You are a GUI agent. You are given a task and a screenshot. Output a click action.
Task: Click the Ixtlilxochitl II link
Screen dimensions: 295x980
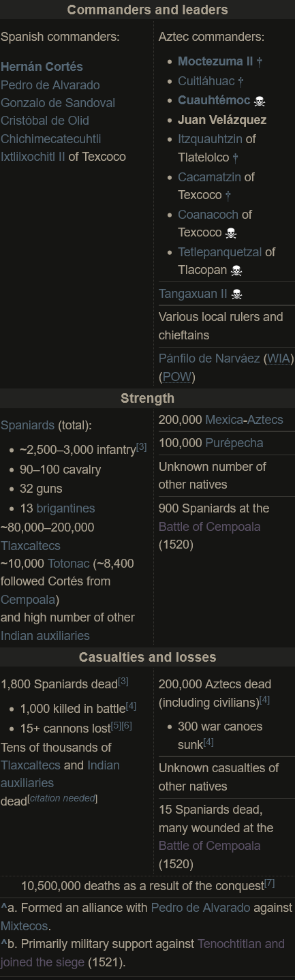point(33,157)
